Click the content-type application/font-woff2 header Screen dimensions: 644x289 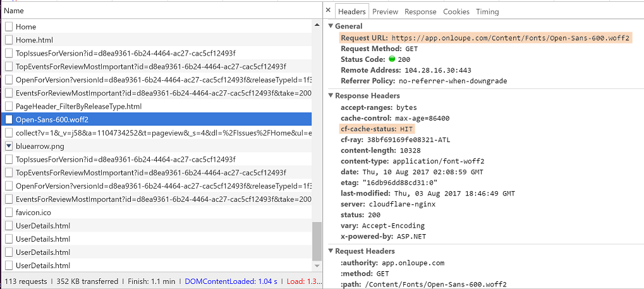[x=413, y=161]
